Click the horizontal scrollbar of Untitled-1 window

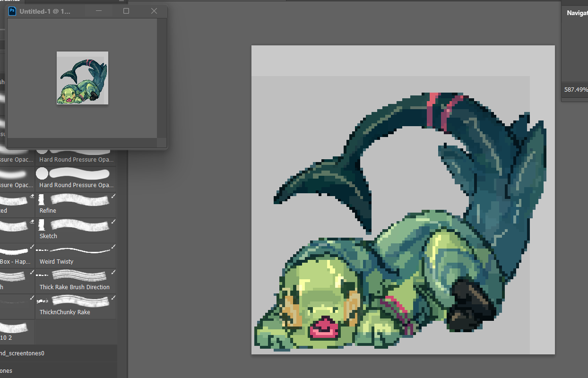(x=82, y=142)
